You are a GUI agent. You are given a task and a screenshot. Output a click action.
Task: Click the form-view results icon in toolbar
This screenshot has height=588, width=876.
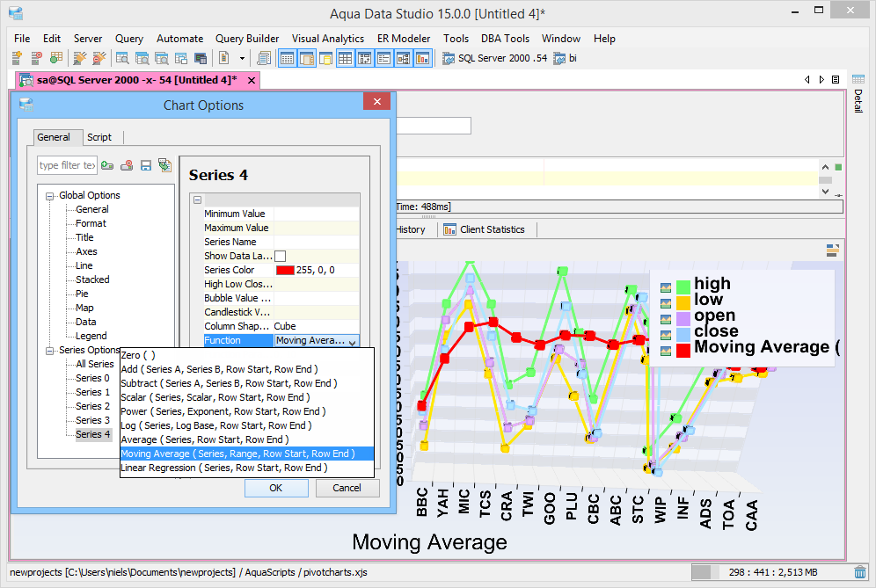383,58
